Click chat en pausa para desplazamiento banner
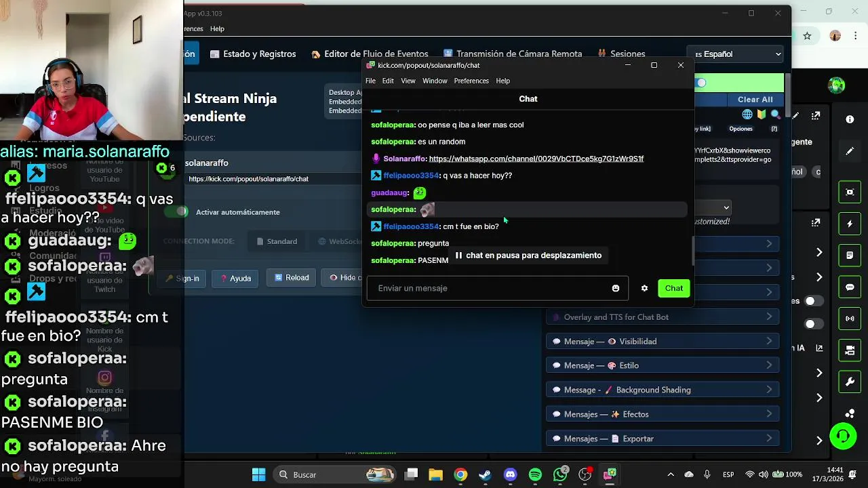The height and width of the screenshot is (488, 868). coord(528,256)
